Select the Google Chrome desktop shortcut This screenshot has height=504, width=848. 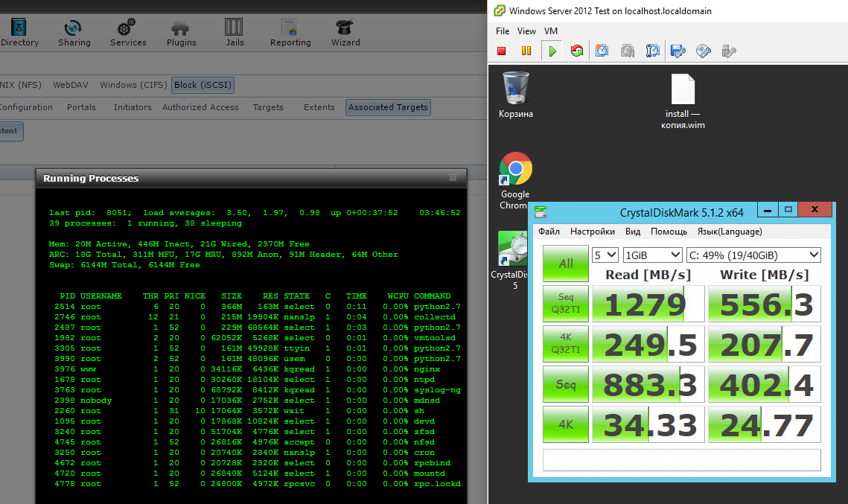[x=515, y=181]
